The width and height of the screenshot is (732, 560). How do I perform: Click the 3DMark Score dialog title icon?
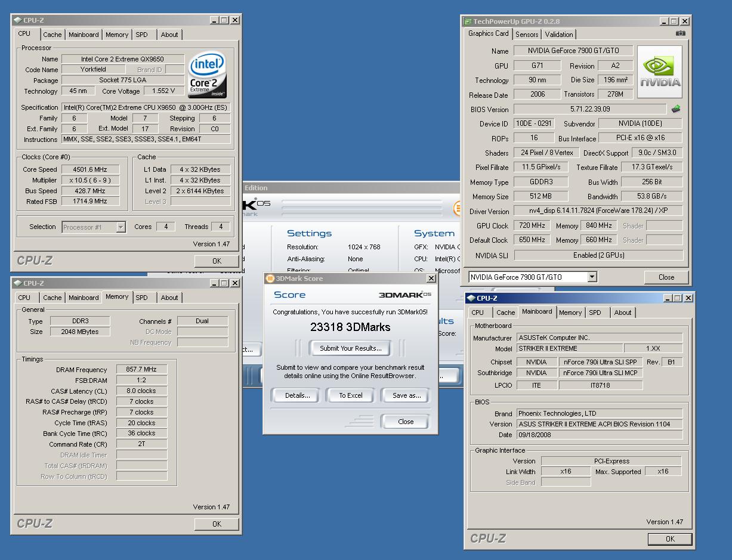tap(270, 279)
